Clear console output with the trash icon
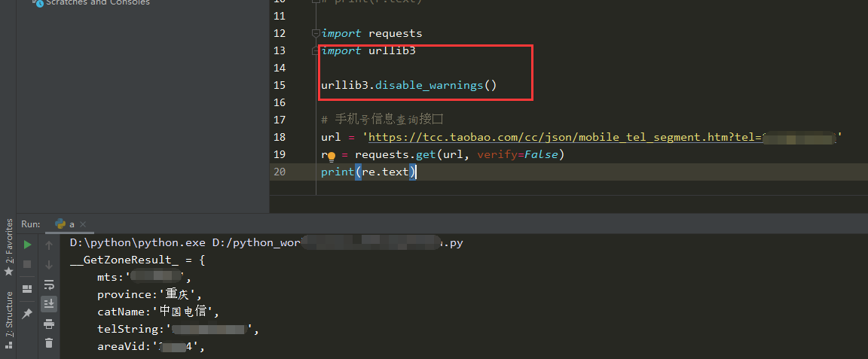Image resolution: width=868 pixels, height=359 pixels. coord(49,343)
